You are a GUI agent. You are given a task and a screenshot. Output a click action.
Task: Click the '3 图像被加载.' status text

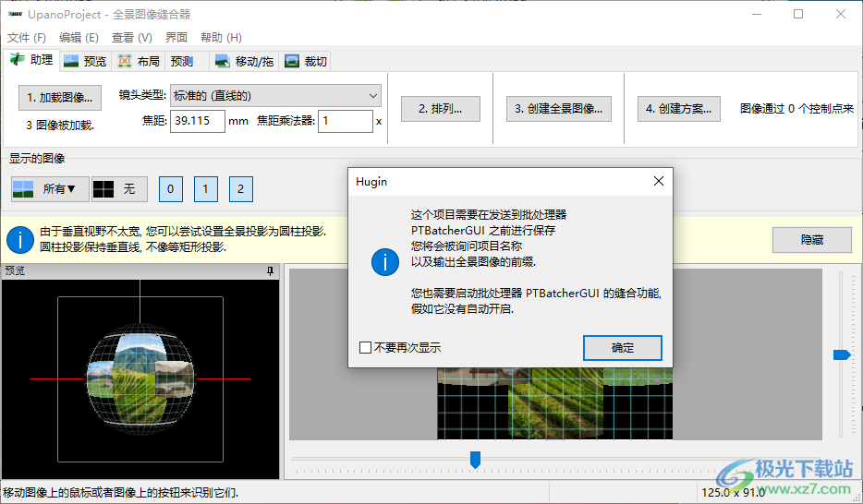60,126
